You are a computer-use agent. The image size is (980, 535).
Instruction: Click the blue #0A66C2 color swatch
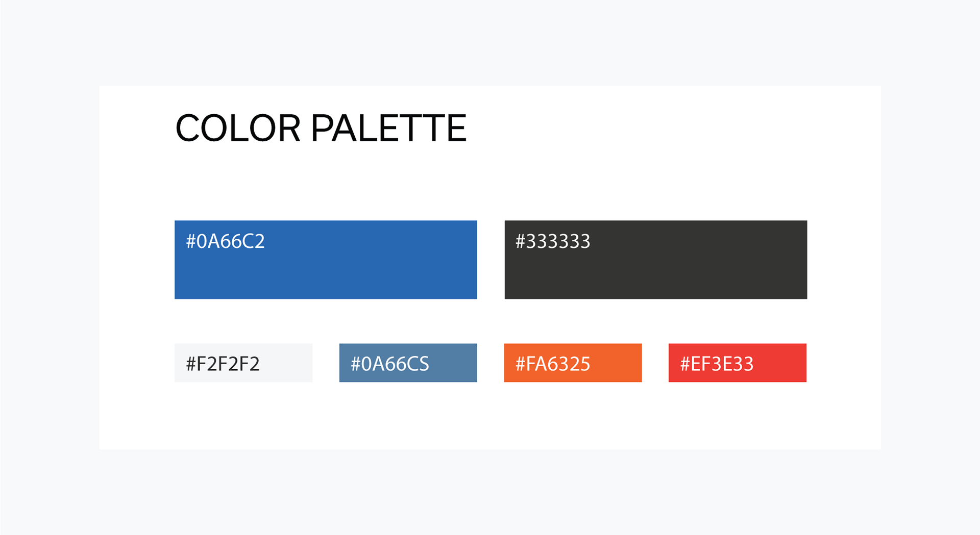pyautogui.click(x=326, y=260)
